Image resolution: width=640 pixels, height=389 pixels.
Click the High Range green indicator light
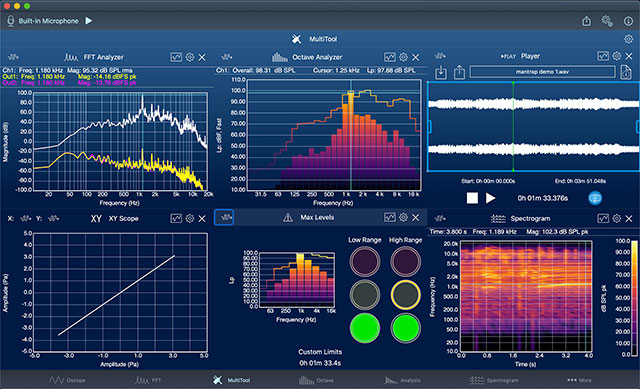(405, 327)
